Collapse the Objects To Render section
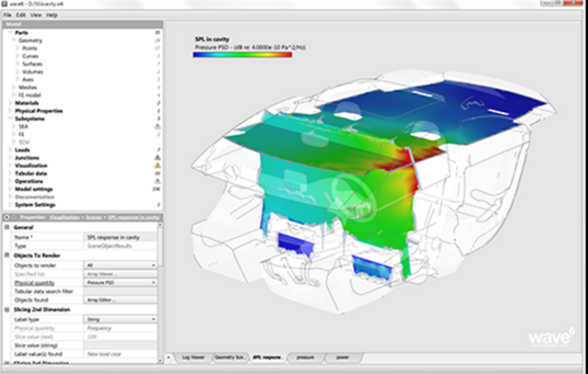The width and height of the screenshot is (588, 374). click(7, 255)
